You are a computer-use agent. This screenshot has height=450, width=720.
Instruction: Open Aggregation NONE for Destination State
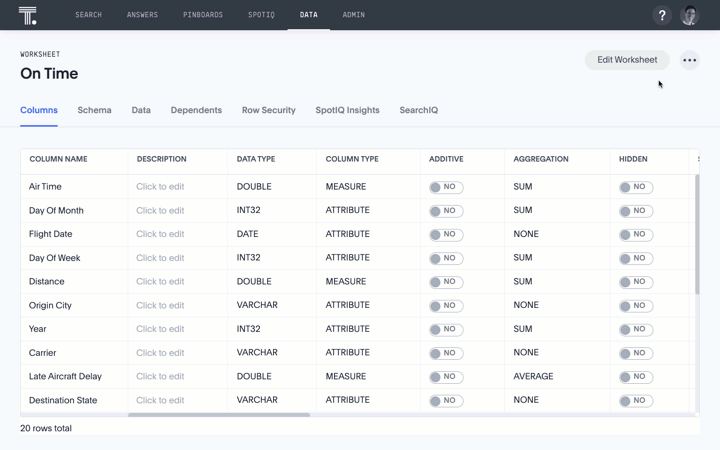point(526,399)
